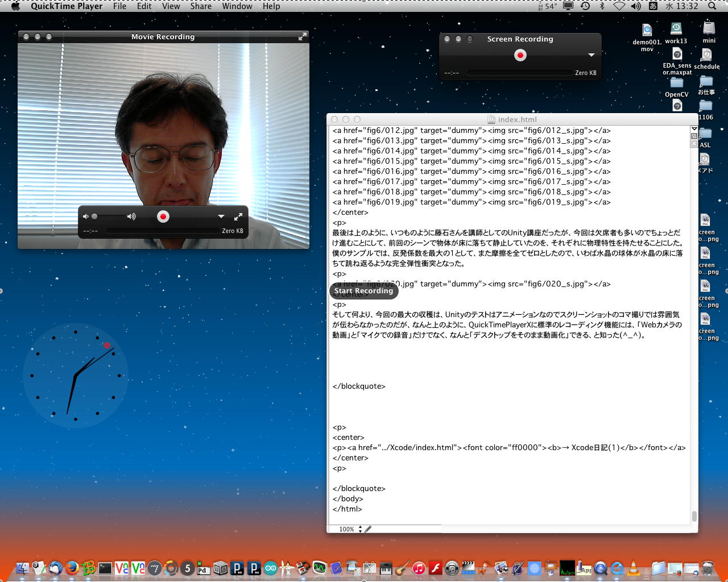Launch Arduino from the Dock
The width and height of the screenshot is (728, 582).
point(270,568)
